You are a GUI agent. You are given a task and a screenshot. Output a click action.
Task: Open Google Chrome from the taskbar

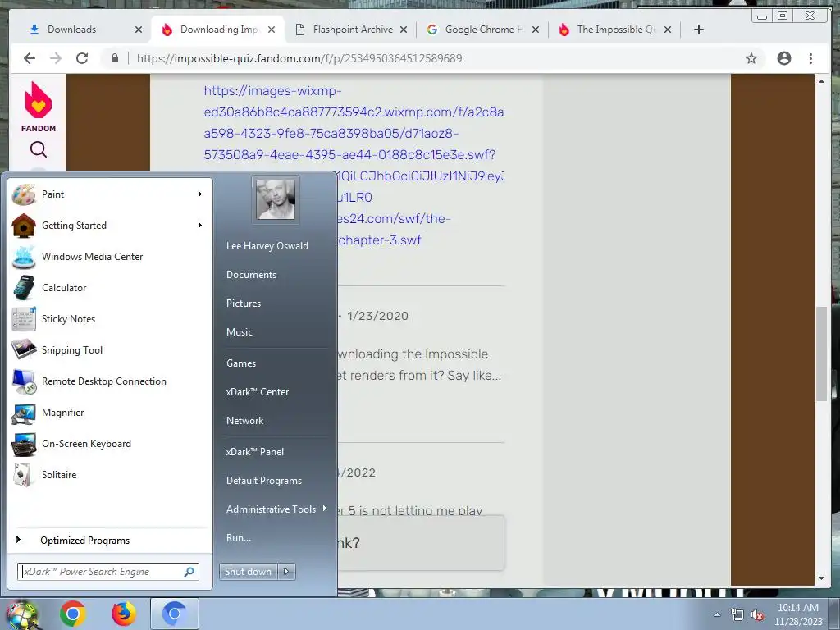(x=73, y=614)
